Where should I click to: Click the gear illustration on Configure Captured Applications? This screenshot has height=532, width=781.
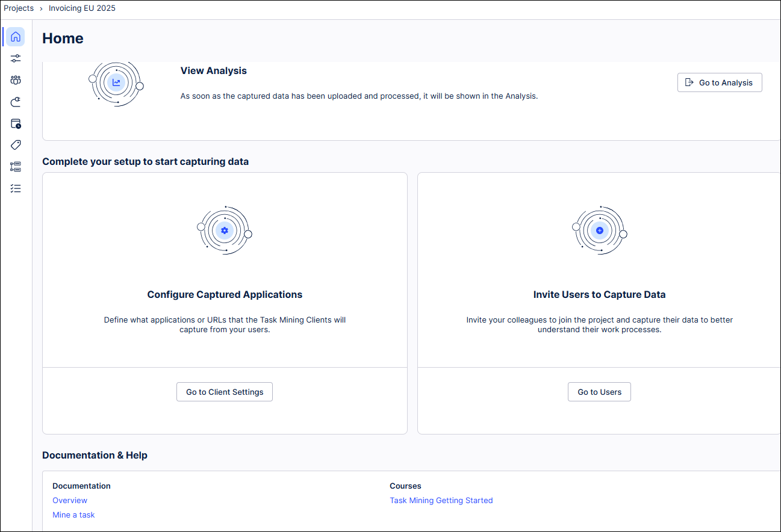click(x=225, y=230)
